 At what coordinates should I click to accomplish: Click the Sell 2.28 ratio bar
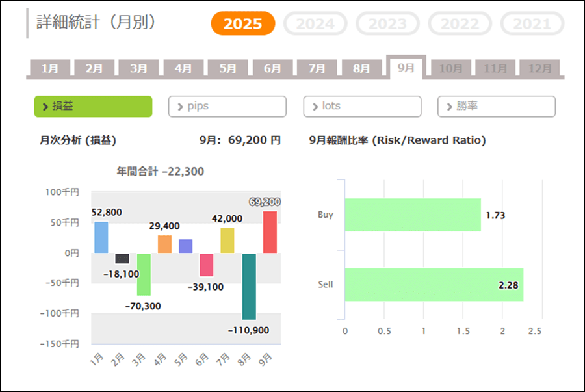[434, 285]
